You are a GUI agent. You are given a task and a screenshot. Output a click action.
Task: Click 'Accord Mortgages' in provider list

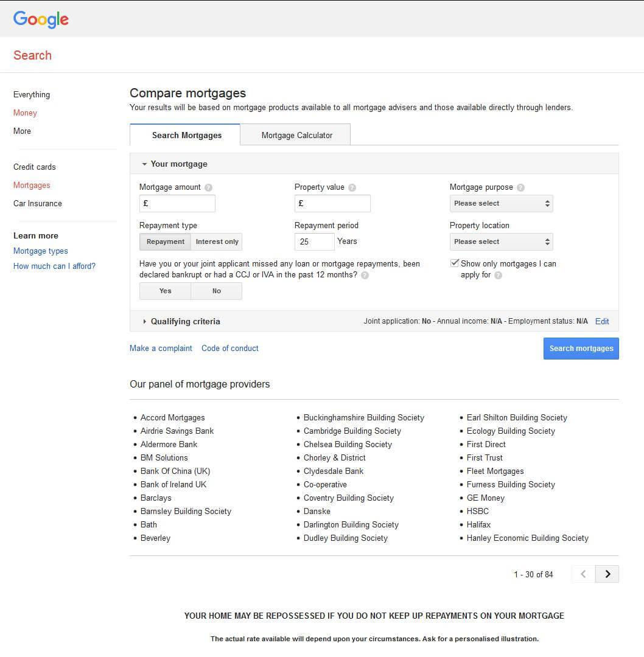(x=173, y=418)
